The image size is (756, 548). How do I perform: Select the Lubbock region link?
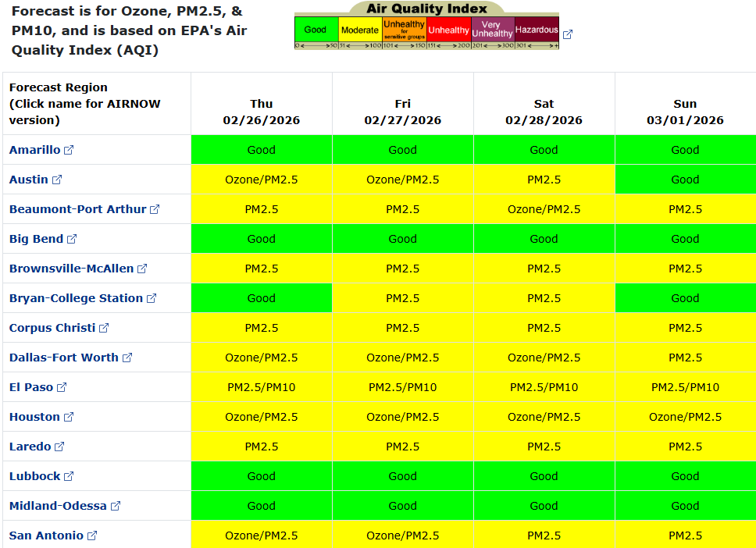[34, 476]
